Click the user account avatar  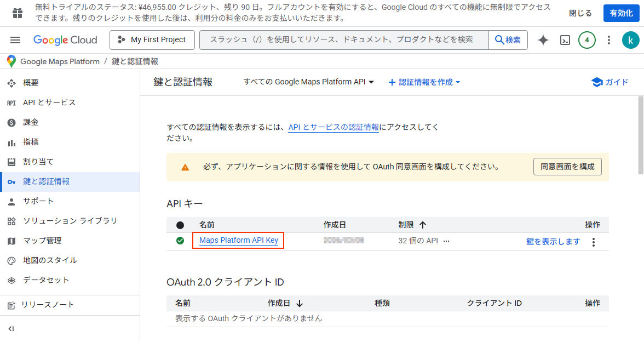(630, 40)
